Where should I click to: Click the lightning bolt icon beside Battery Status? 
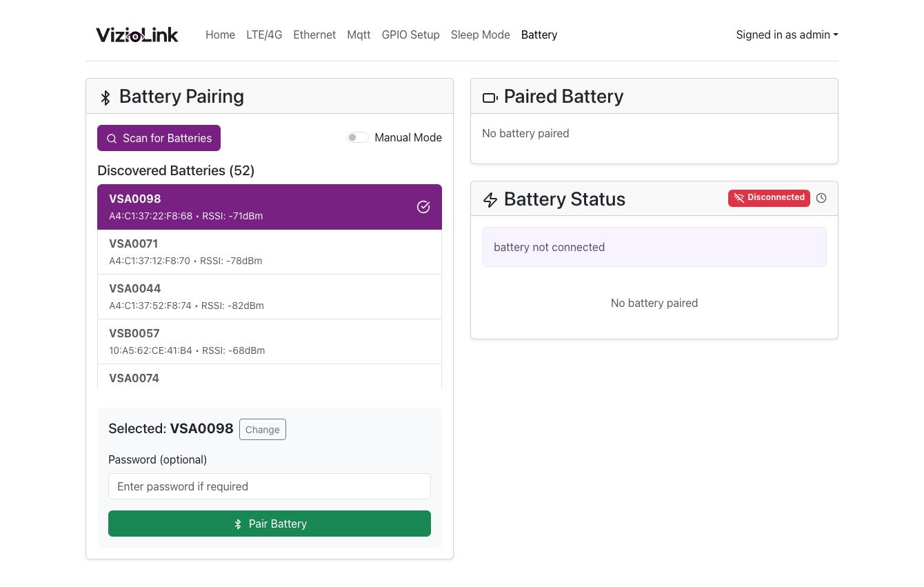click(x=490, y=200)
